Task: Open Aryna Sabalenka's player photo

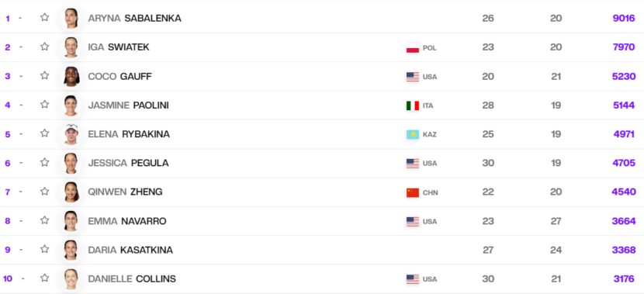Action: 71,18
